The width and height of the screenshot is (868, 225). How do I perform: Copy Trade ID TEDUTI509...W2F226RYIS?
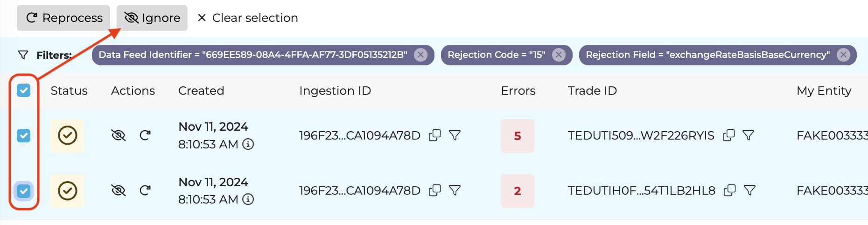(728, 135)
